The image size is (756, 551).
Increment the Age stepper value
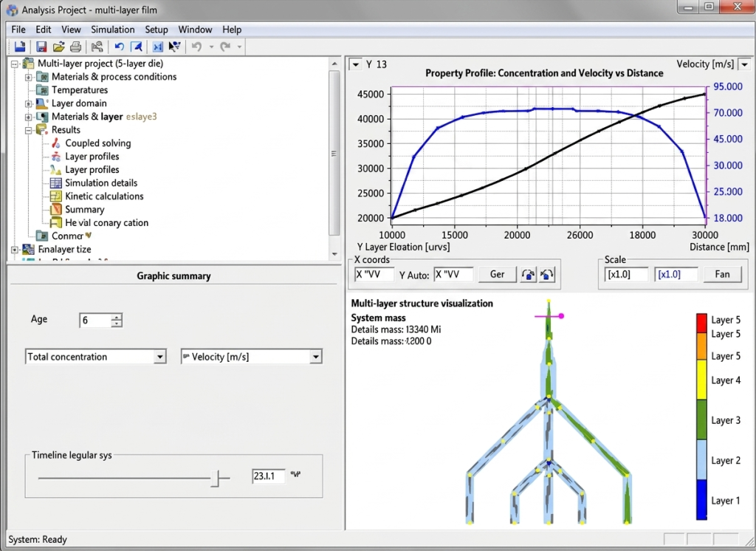point(116,318)
